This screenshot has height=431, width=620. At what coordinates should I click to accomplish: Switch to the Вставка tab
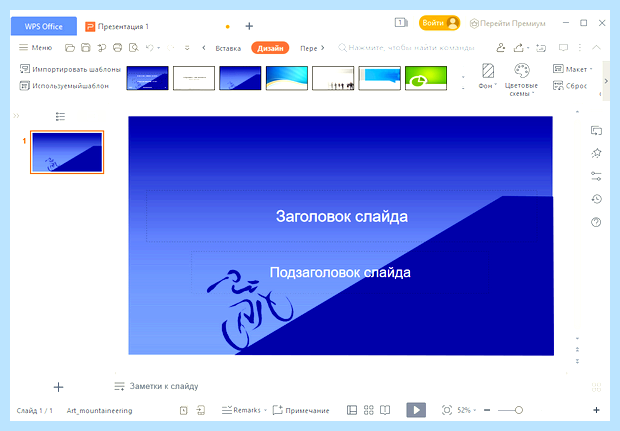(228, 48)
